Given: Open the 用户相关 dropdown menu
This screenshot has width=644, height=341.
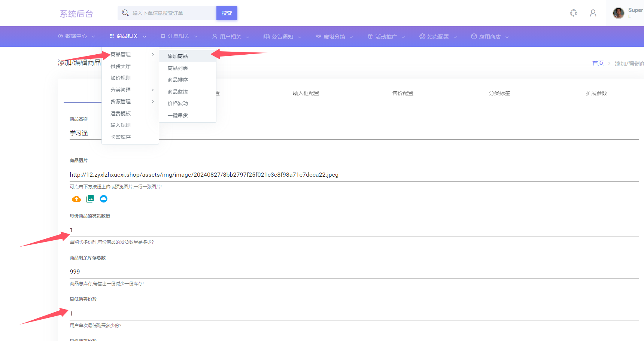Looking at the screenshot, I should click(x=231, y=37).
